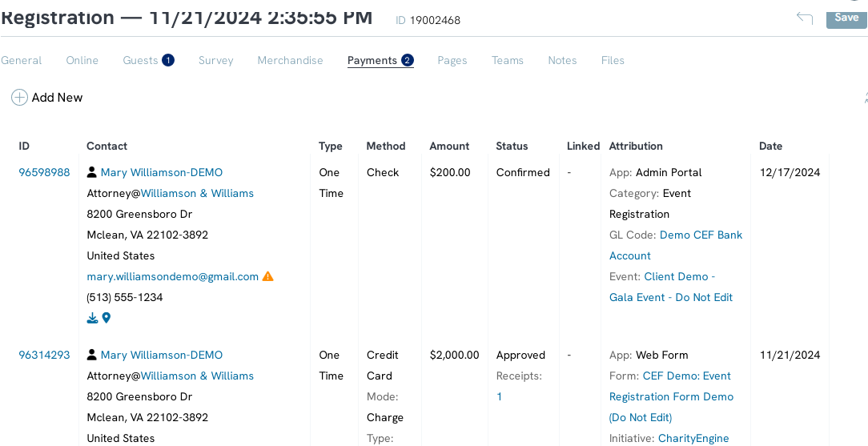Open payment ID 96598988

tap(44, 172)
